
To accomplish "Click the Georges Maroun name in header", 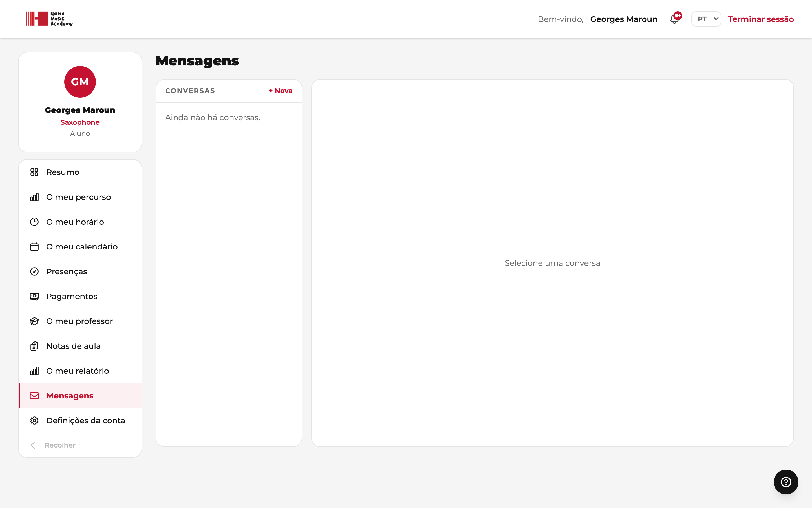I will tap(624, 19).
